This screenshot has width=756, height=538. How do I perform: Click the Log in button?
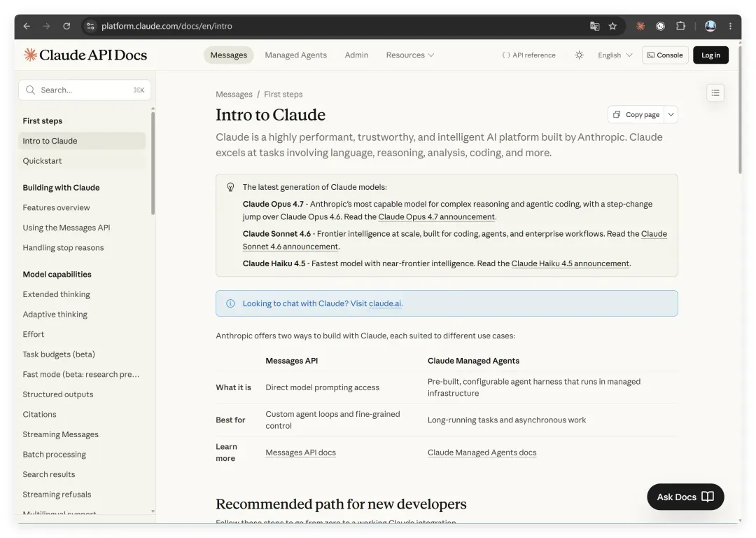click(x=710, y=55)
